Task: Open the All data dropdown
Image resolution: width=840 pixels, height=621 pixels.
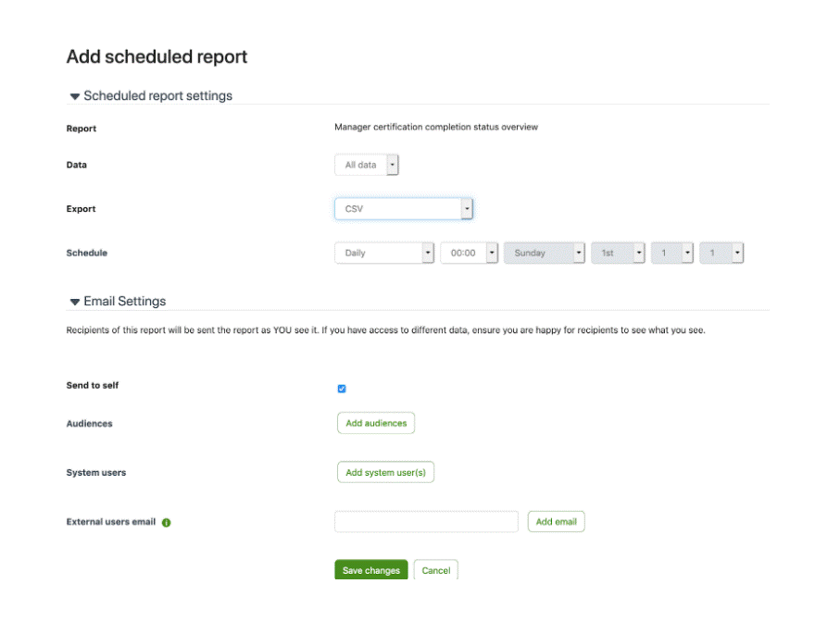Action: pyautogui.click(x=367, y=165)
